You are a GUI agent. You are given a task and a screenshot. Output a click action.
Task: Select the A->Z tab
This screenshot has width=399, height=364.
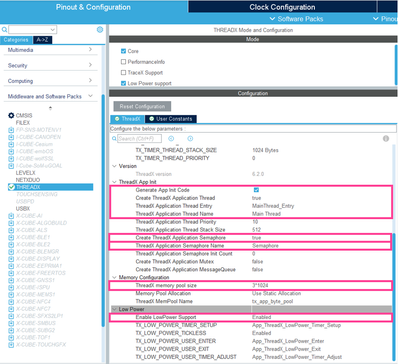[x=42, y=40]
